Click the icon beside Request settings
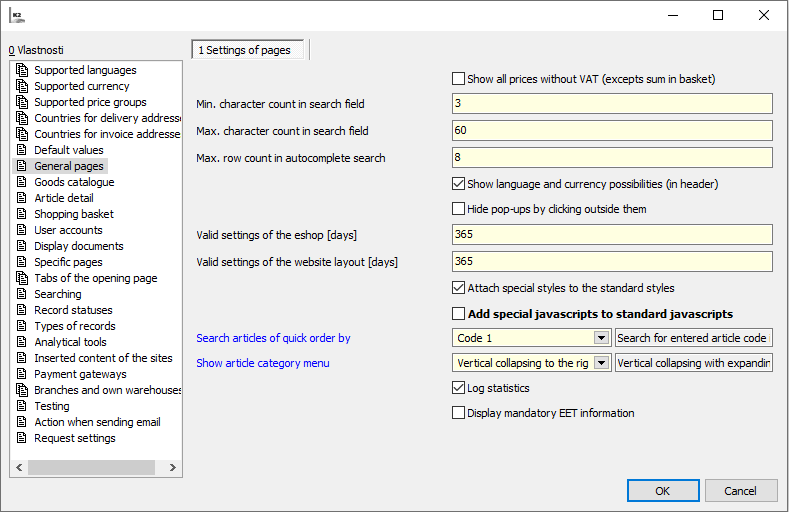 (22, 438)
